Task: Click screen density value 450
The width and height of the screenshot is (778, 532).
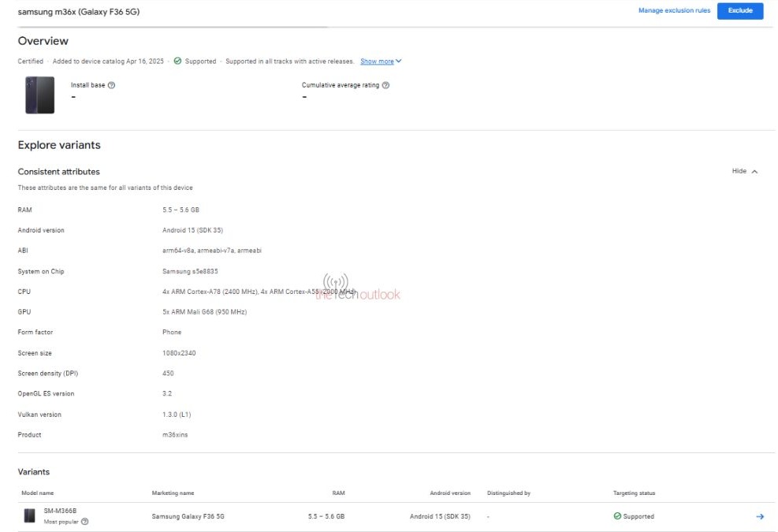Action: tap(168, 374)
